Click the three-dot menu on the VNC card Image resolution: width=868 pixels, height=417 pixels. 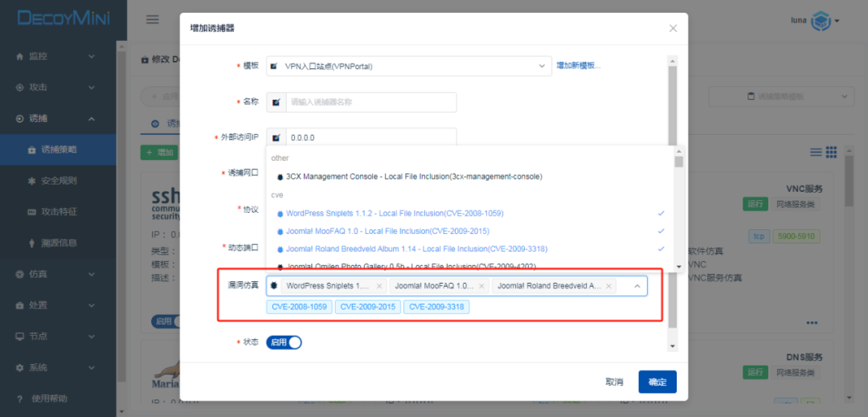coord(812,322)
